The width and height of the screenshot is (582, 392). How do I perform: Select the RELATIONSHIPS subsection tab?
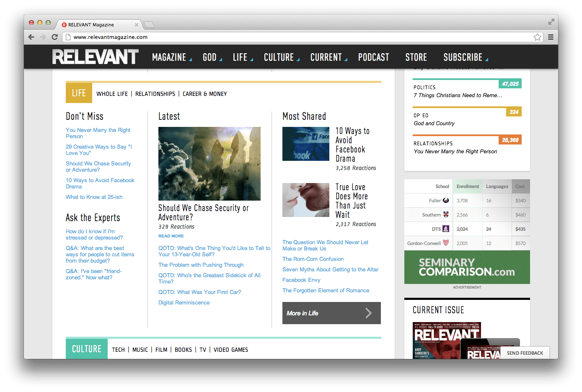(155, 94)
